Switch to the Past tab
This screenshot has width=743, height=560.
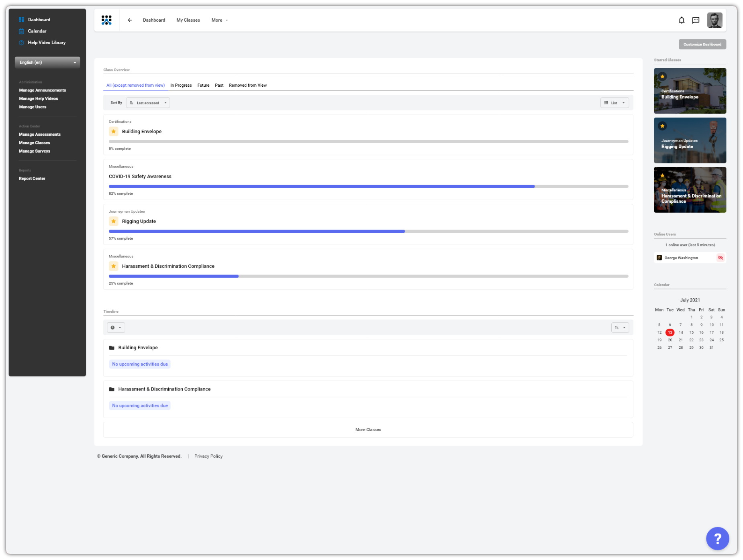click(219, 85)
